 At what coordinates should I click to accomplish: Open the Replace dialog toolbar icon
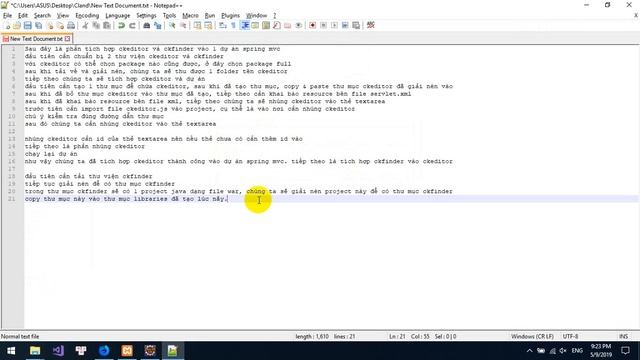[158, 26]
